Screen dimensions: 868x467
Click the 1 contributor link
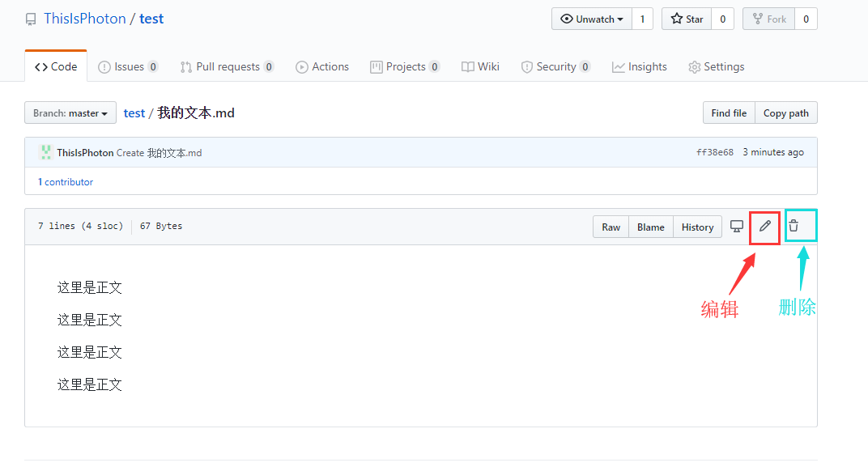(x=66, y=182)
